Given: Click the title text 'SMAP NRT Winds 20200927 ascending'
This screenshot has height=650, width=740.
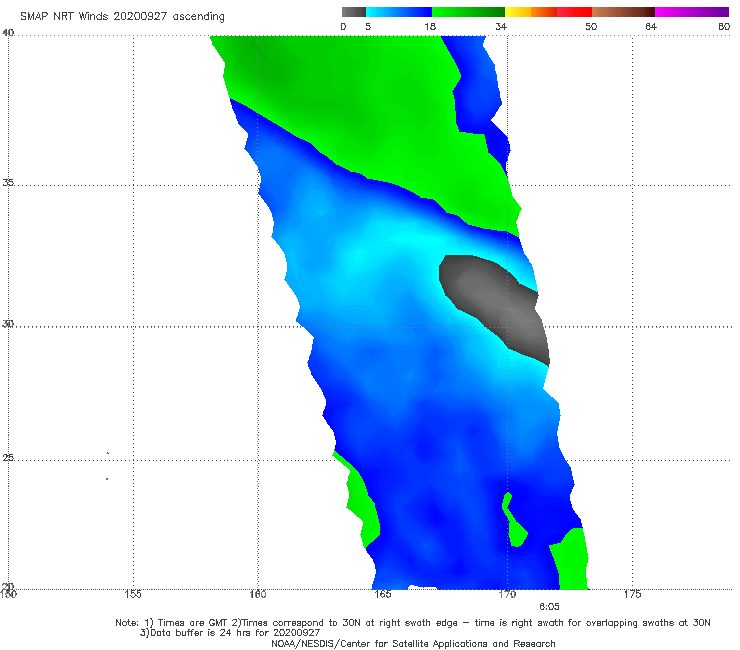Looking at the screenshot, I should [122, 17].
